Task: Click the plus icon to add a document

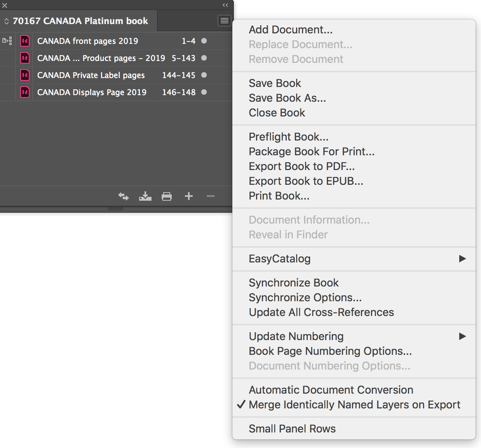Action: click(188, 196)
